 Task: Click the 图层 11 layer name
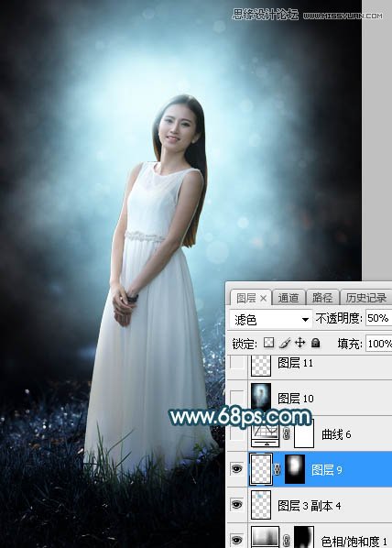[296, 363]
